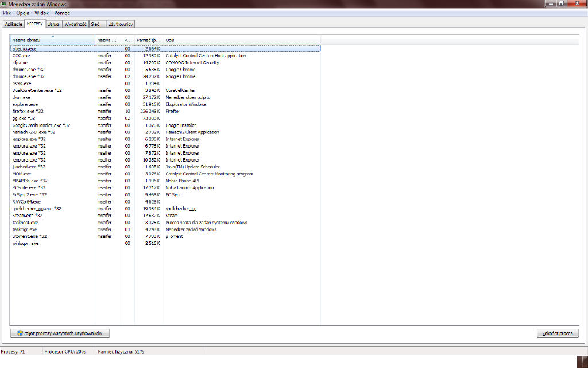Select the gg.exe *32 process
Image resolution: width=588 pixels, height=368 pixels.
(x=165, y=118)
